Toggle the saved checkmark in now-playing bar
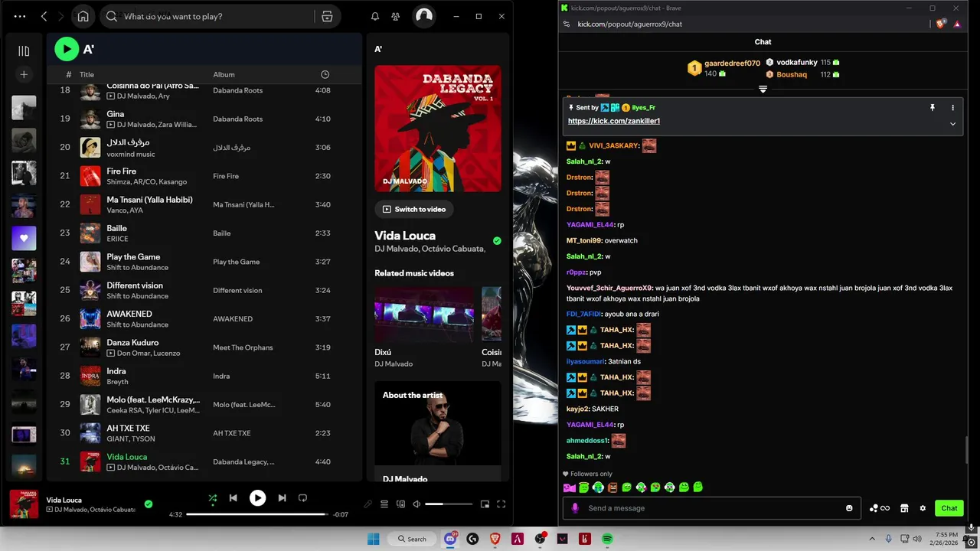980x551 pixels. point(149,504)
